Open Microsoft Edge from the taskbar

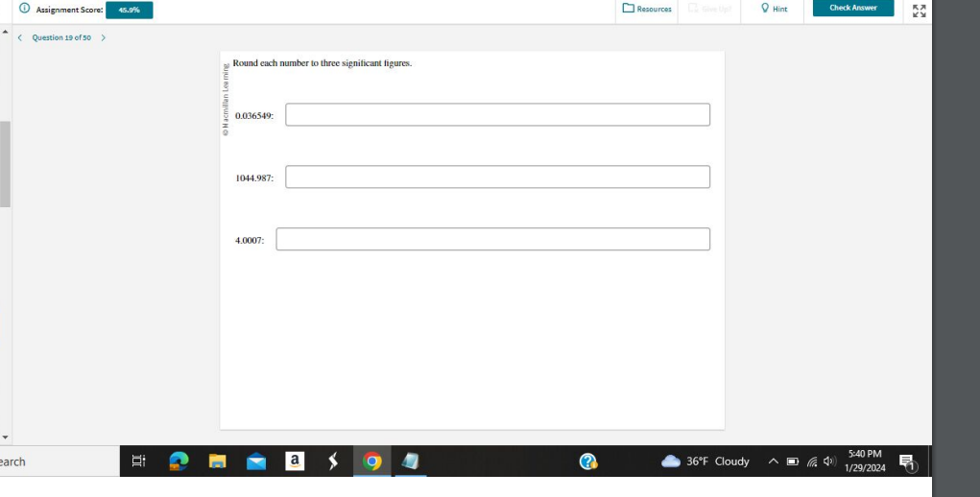point(179,461)
